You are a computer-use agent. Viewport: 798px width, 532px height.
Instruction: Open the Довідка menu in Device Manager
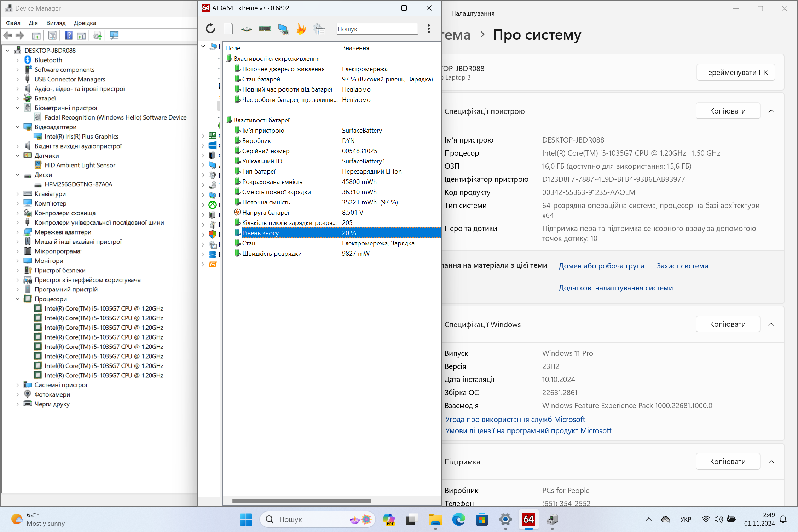[x=85, y=23]
